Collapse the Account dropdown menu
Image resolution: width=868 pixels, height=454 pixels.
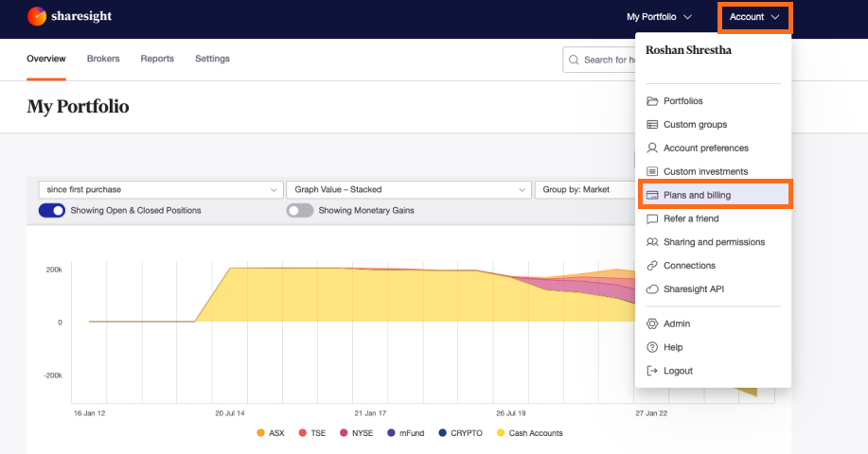pos(755,17)
